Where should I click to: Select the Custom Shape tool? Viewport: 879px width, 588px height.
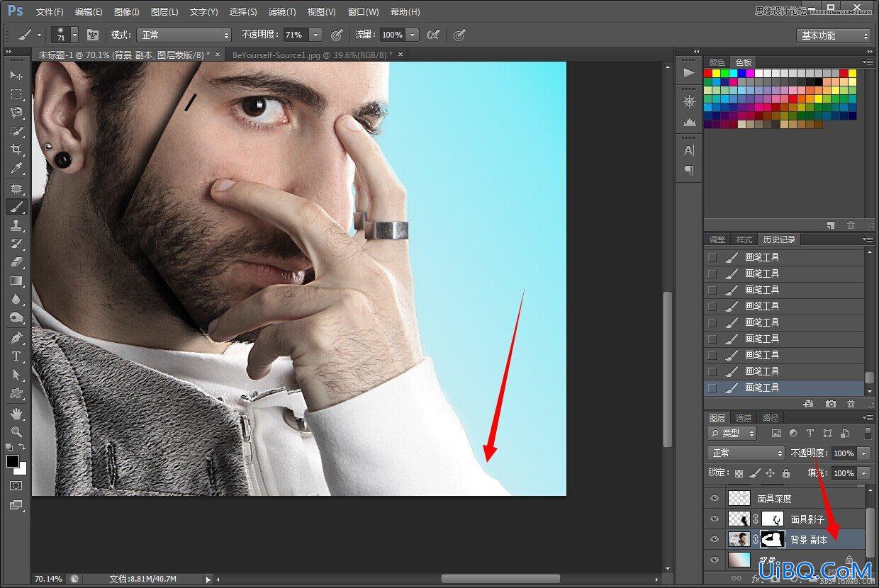(x=16, y=393)
